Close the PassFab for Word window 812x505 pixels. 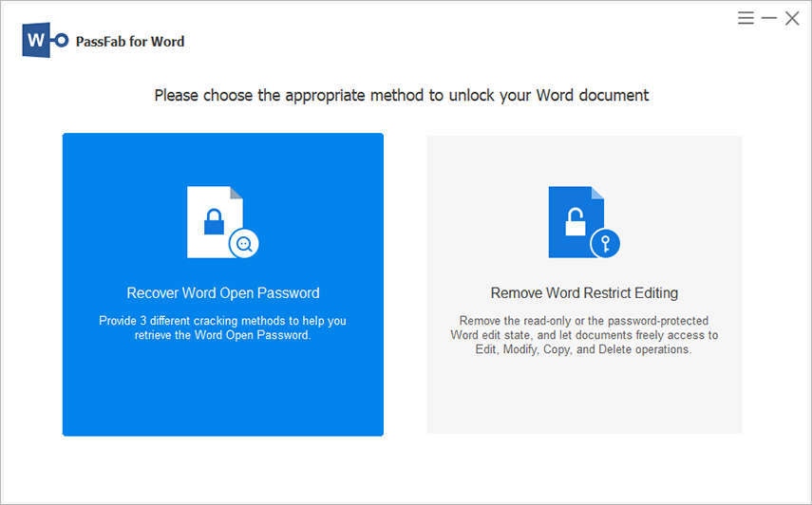[791, 18]
